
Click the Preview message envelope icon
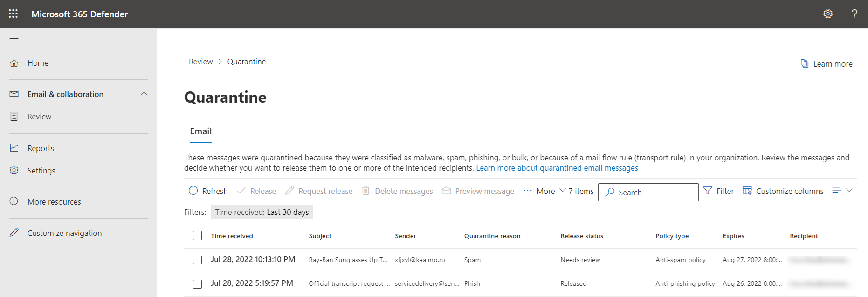[446, 191]
